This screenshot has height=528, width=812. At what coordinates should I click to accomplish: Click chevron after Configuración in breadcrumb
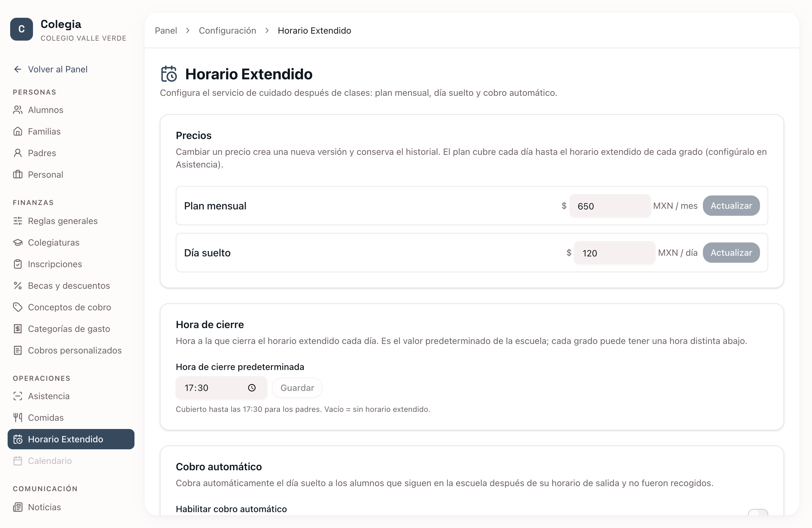click(x=267, y=31)
